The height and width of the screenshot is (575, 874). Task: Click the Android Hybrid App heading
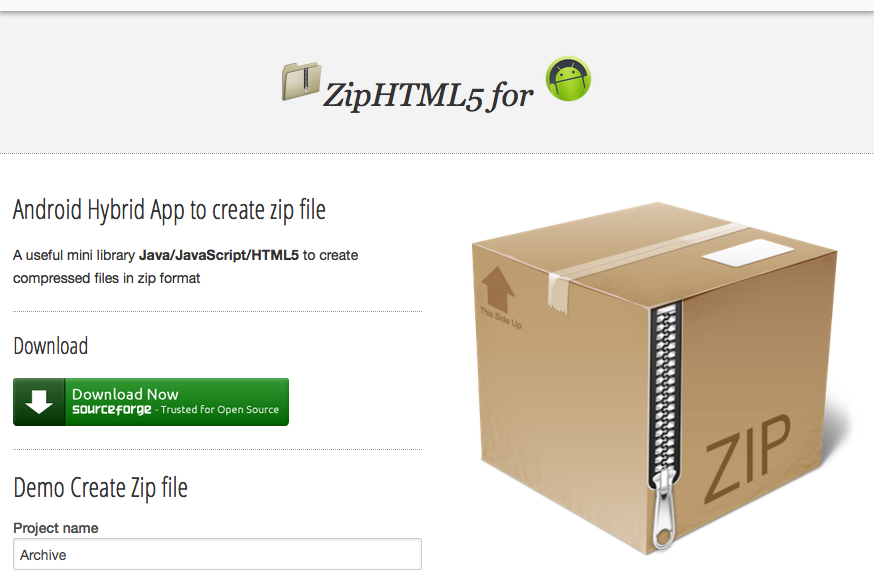[169, 210]
